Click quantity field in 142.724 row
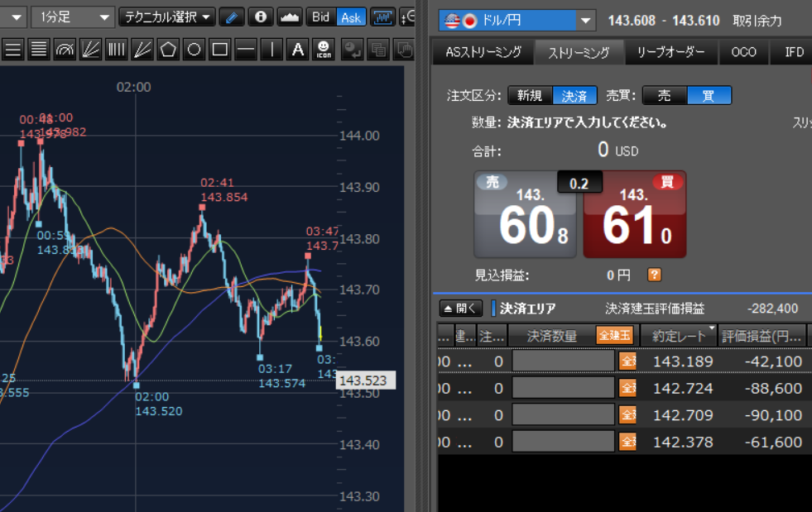 coord(564,388)
